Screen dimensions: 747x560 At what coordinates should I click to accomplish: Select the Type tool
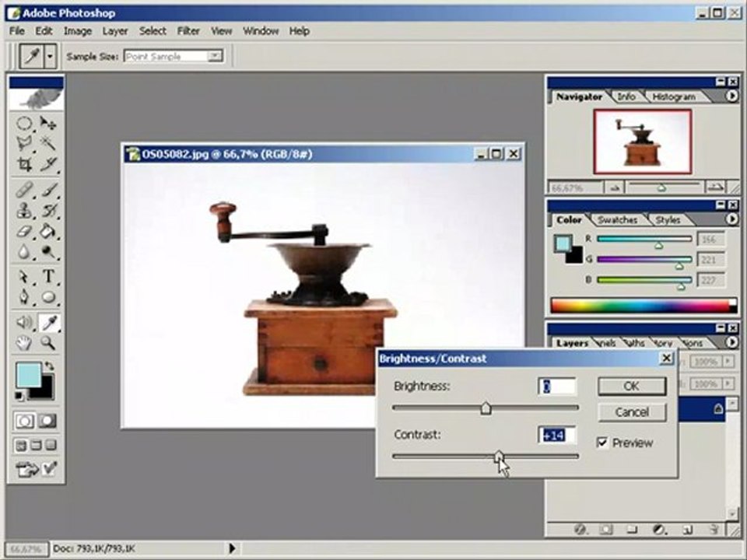48,276
